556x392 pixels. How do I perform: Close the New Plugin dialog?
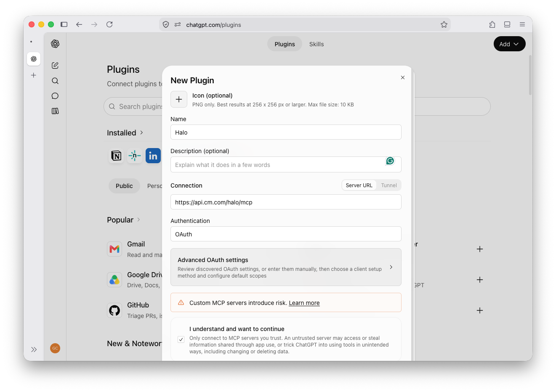point(403,77)
